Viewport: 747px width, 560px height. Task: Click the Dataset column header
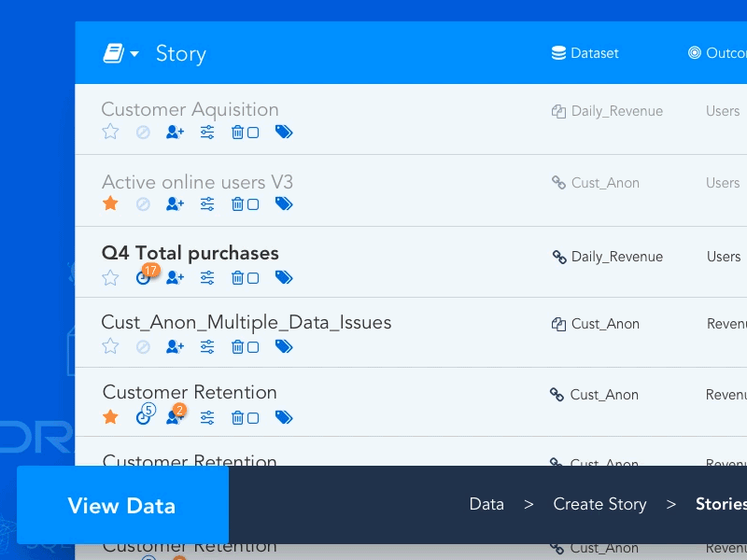[594, 53]
